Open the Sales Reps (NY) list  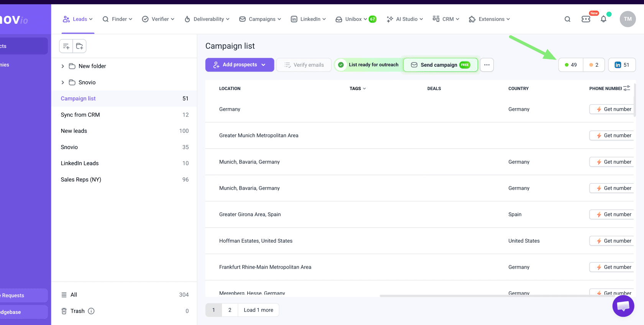[124, 179]
